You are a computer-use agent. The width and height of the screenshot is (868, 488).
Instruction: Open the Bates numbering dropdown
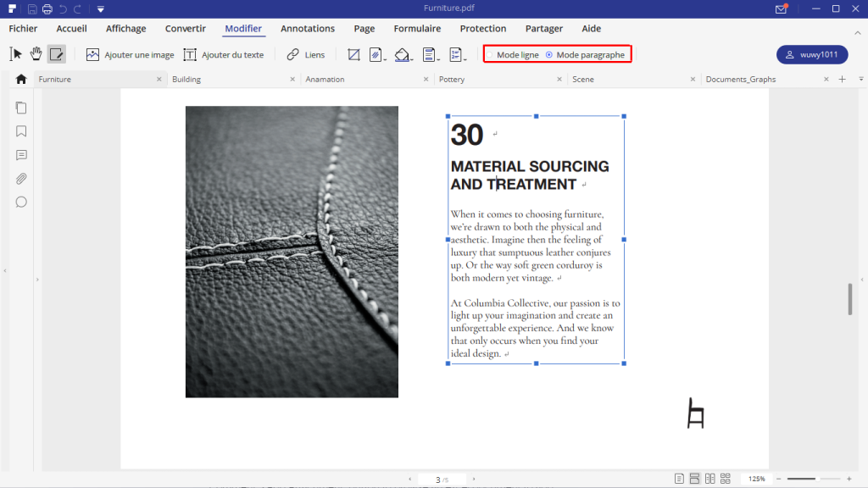point(457,54)
